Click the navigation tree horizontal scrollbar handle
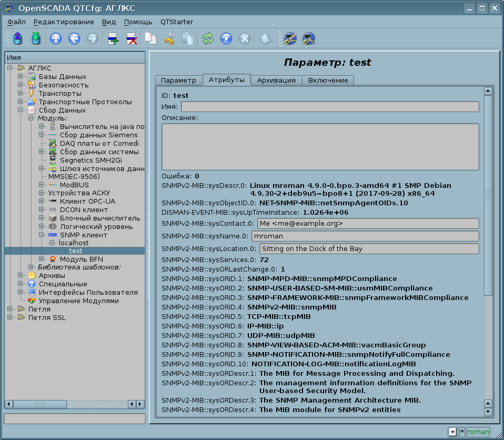 click(x=39, y=404)
